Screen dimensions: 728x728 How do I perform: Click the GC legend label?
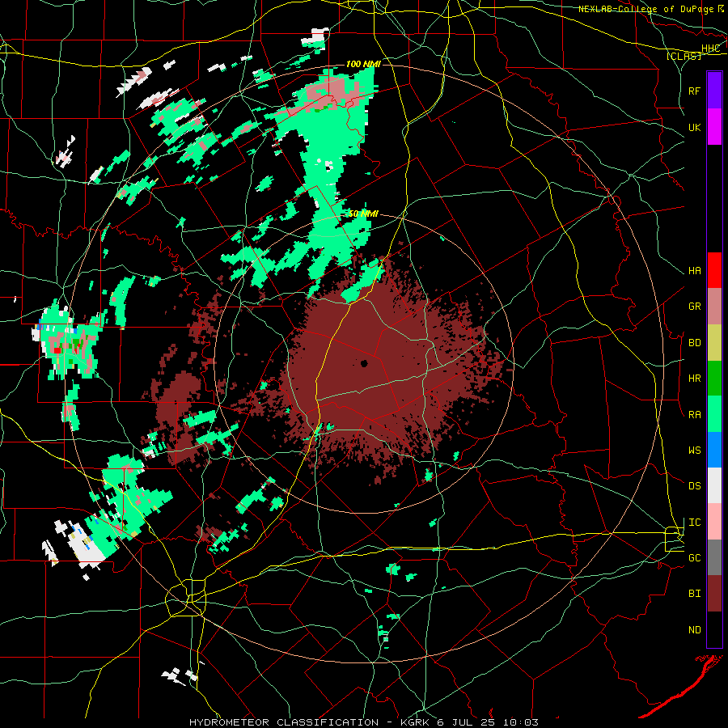[694, 558]
